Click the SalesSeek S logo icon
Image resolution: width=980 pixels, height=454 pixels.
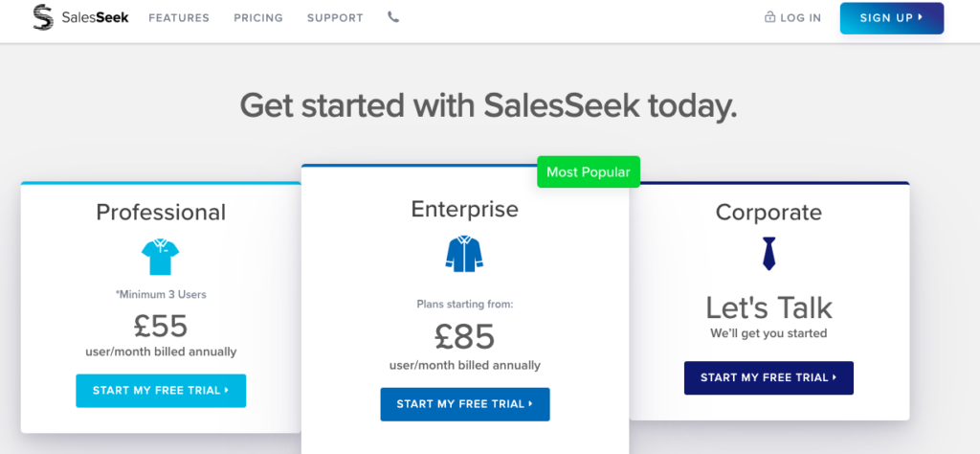pyautogui.click(x=43, y=17)
